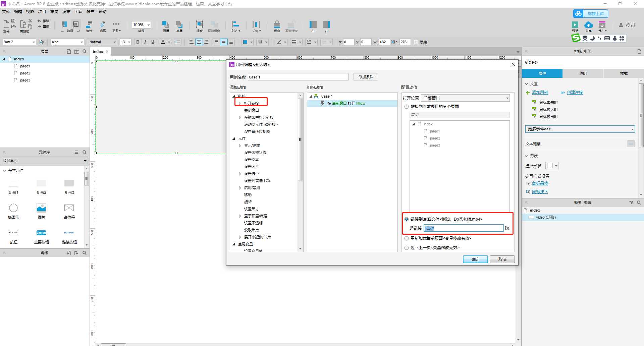This screenshot has width=644, height=346.
Task: Select 链接到当前项目的某个页面 radio button
Action: click(407, 107)
